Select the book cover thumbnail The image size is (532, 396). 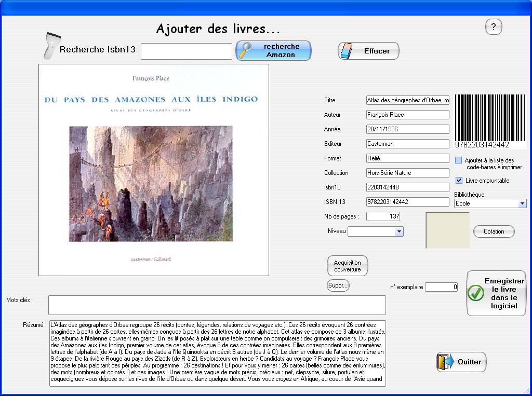coord(154,170)
